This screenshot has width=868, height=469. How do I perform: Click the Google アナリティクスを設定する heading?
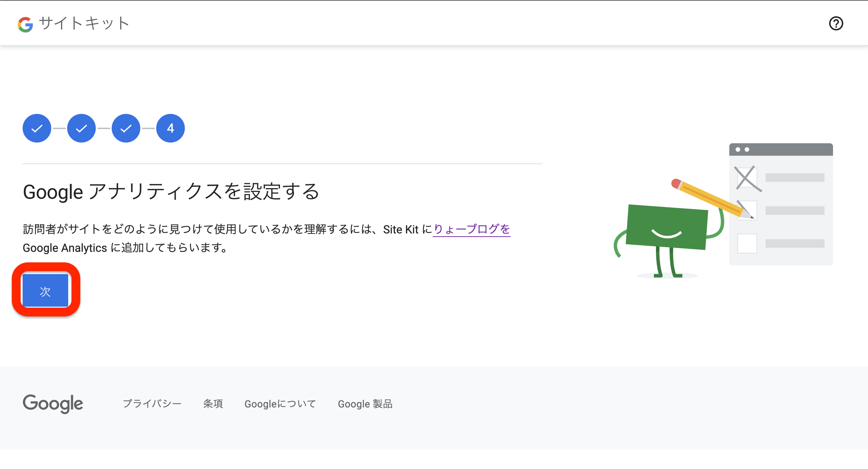[171, 192]
